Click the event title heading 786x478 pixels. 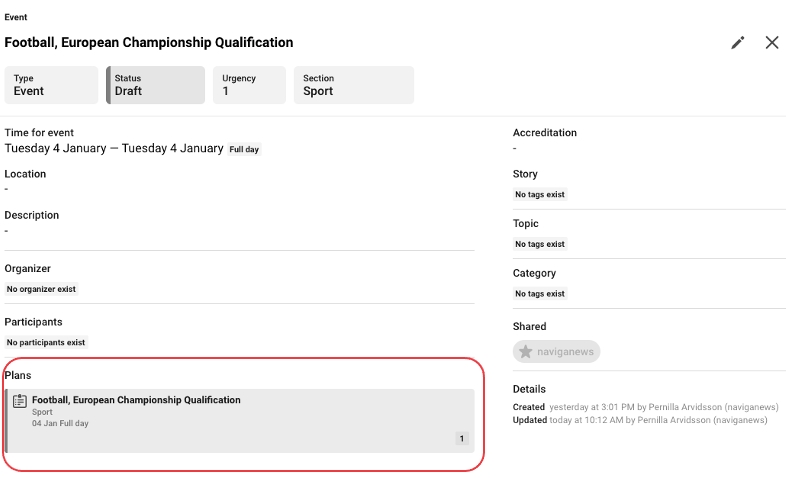tap(149, 43)
